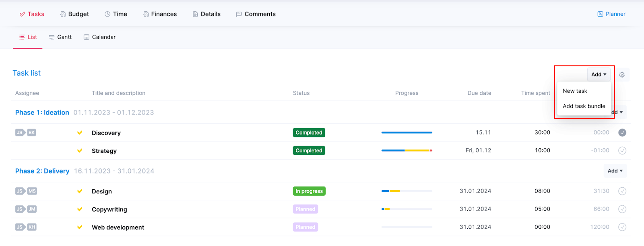Toggle Copywriting task completion circle

(x=622, y=209)
